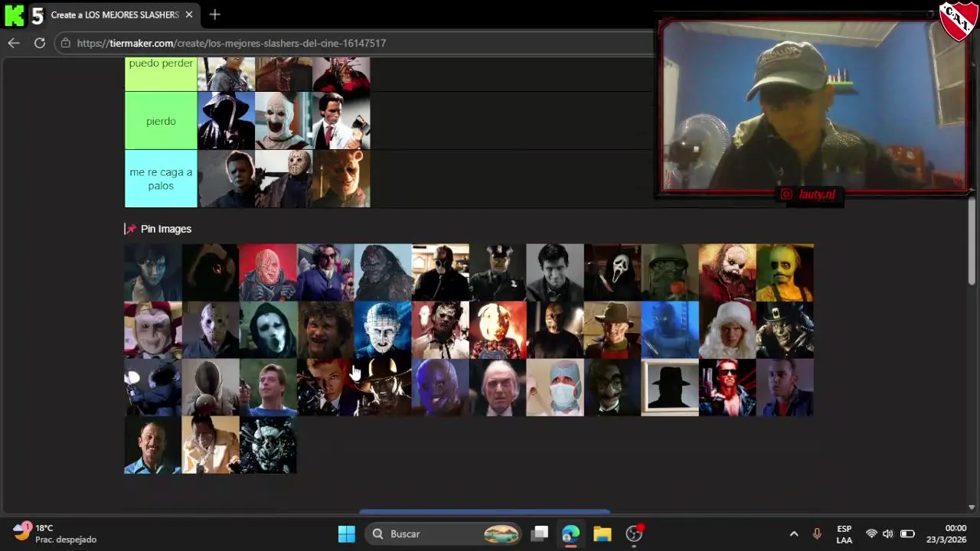Pick Art the Clown in pierdo tier
Viewport: 980px width, 551px height.
click(283, 121)
